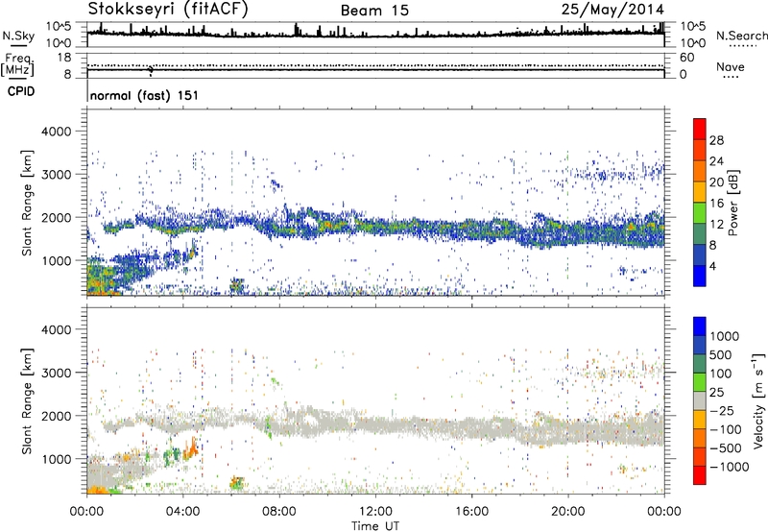768x532 pixels.
Task: Click the blue bottom of the power color bar
Action: coord(700,277)
